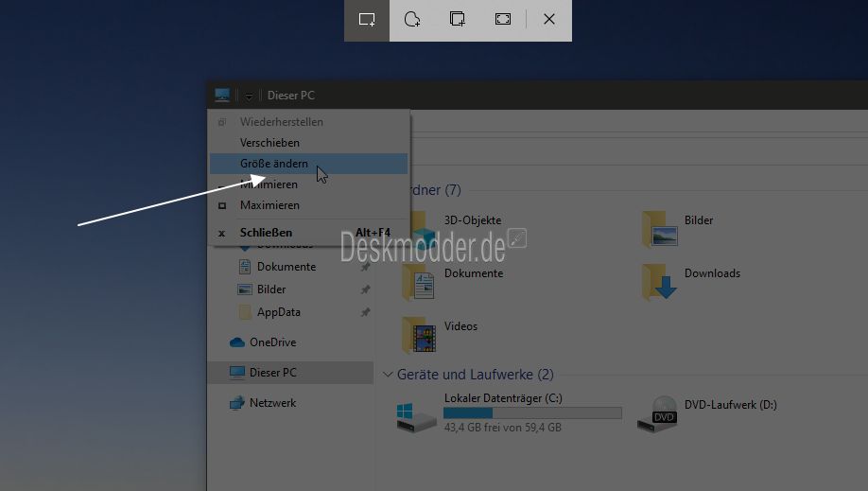
Task: Collapse the Geräte und Laufwerke section
Action: (388, 375)
